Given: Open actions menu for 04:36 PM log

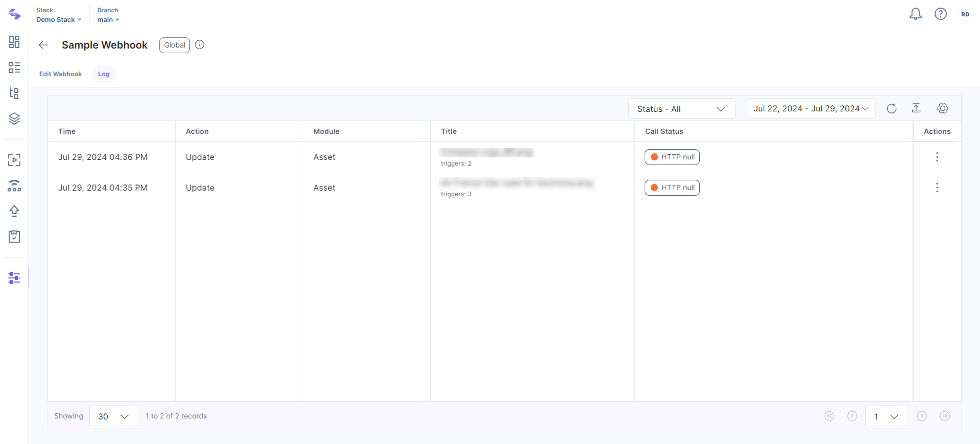Looking at the screenshot, I should [x=937, y=157].
